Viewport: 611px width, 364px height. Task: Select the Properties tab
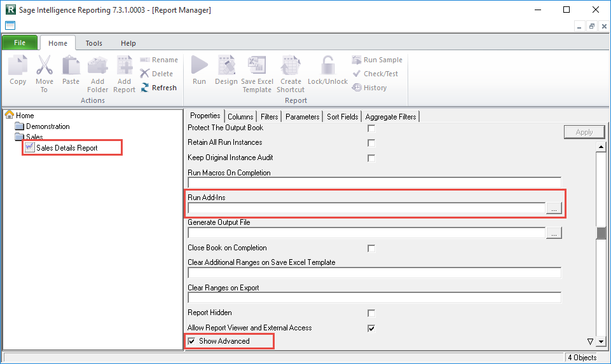coord(205,116)
